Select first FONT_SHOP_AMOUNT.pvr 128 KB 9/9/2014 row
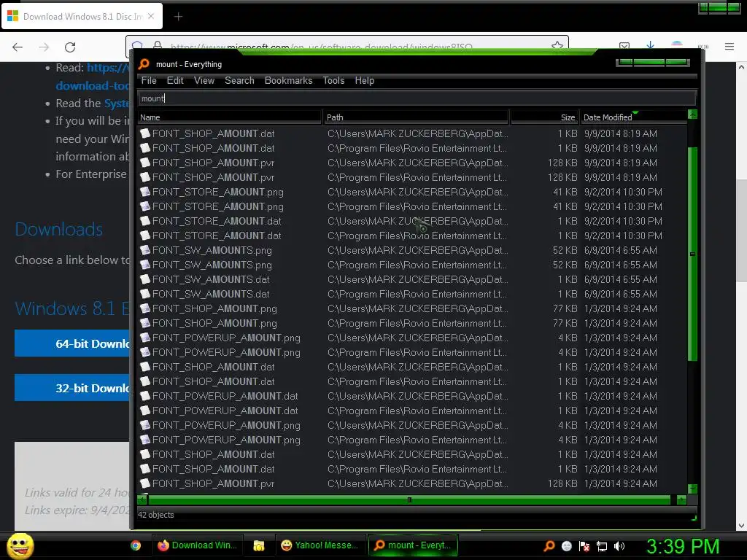 click(412, 163)
